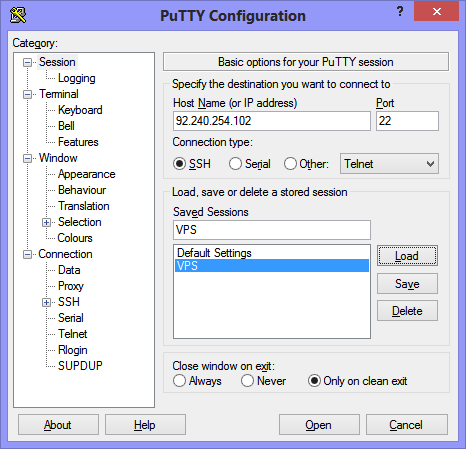Open the Serial category in tree
The height and width of the screenshot is (449, 466).
click(x=71, y=318)
